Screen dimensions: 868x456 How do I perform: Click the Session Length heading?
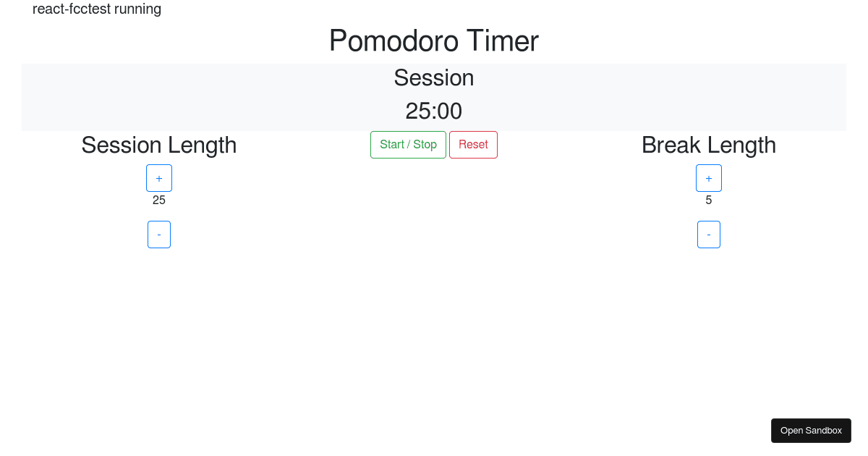pyautogui.click(x=159, y=145)
